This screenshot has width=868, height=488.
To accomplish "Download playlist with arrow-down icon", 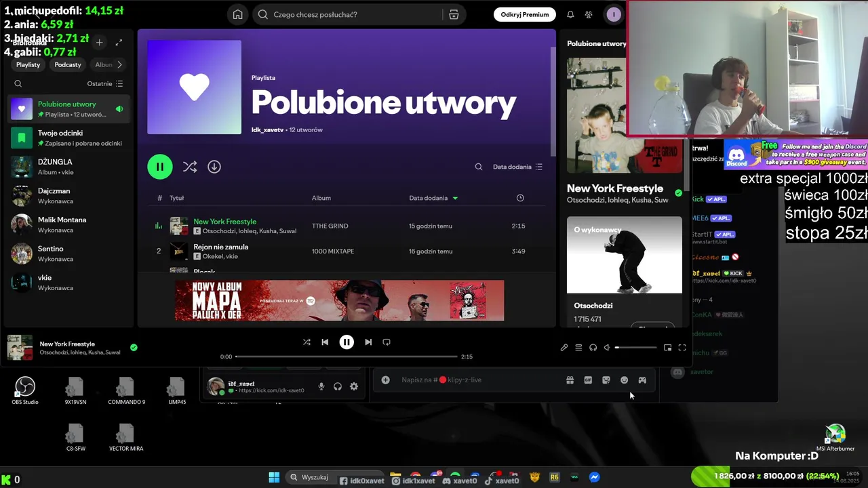I will 214,166.
